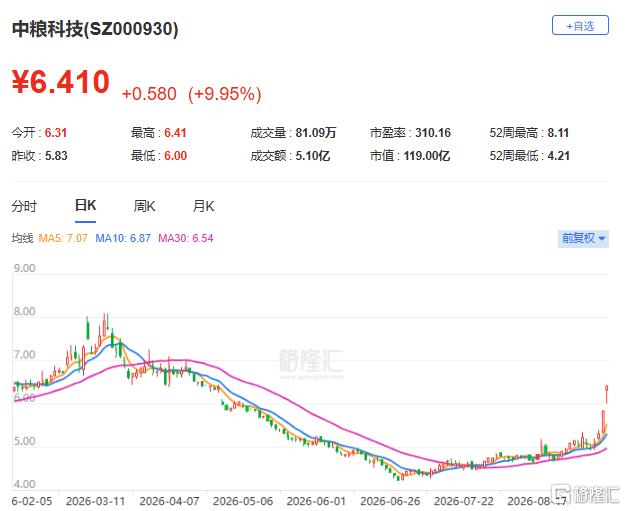Click the MA10: 6.87 legend
The image size is (626, 511).
click(123, 238)
